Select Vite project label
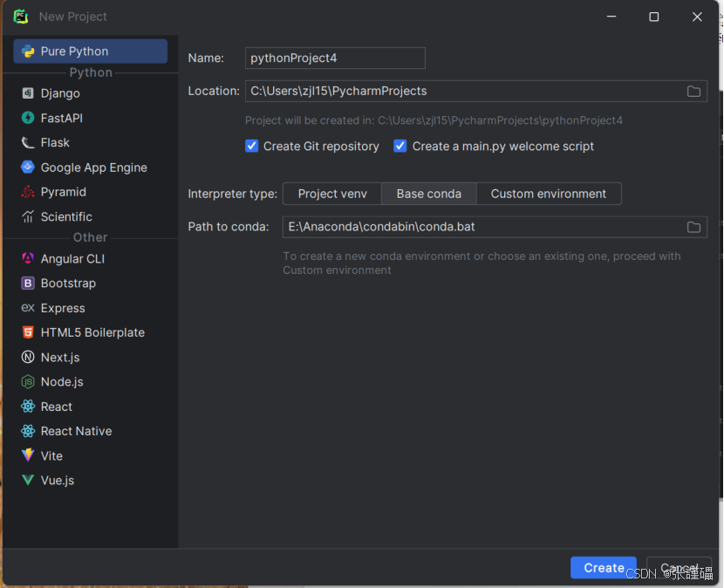This screenshot has height=588, width=724. 51,456
